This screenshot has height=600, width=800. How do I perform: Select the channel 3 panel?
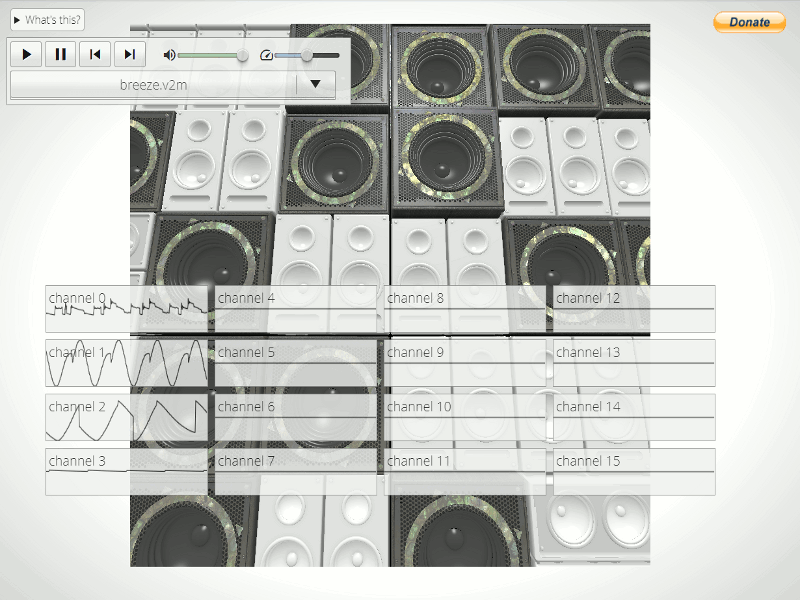[x=127, y=472]
